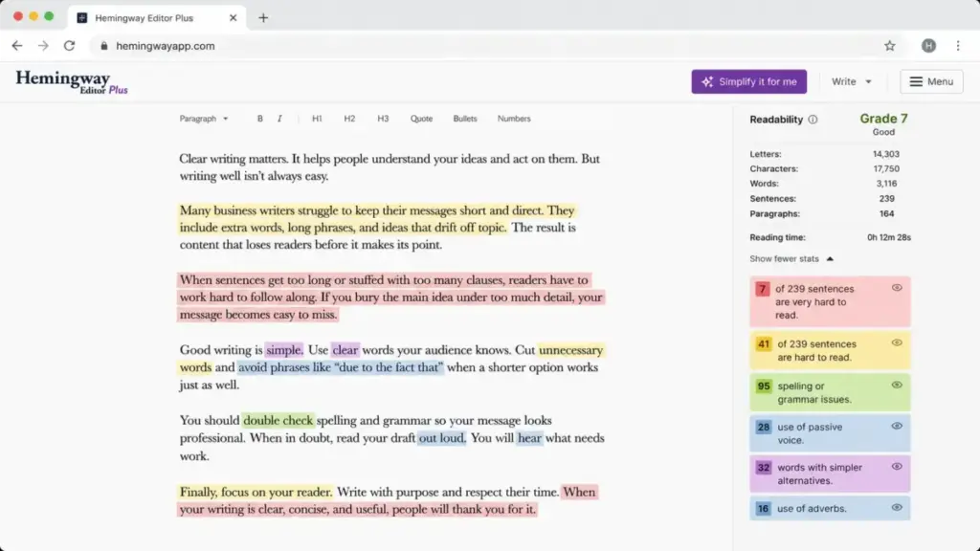Open browser three-dot options menu
This screenshot has height=551, width=980.
point(958,46)
